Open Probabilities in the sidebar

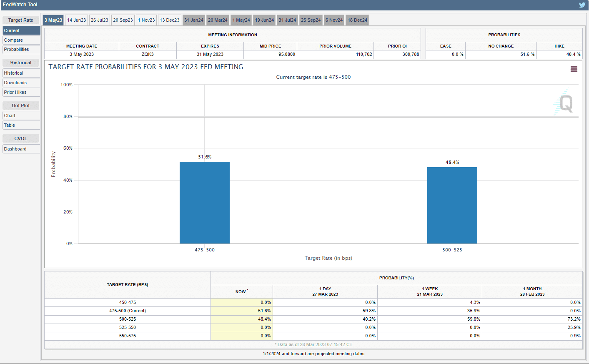pyautogui.click(x=21, y=49)
